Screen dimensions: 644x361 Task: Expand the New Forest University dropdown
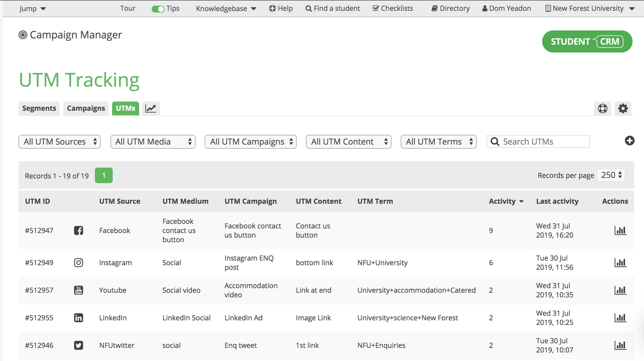coord(589,8)
